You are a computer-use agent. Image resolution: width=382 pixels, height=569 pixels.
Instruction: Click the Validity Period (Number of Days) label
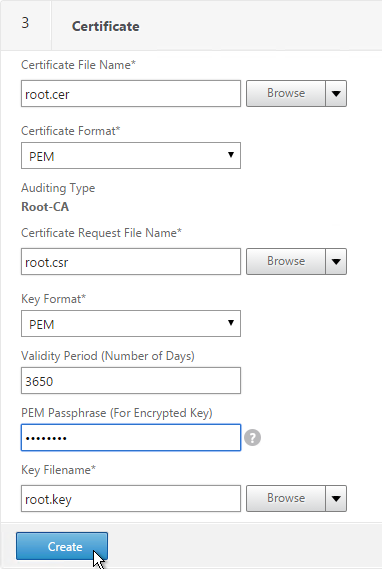coord(108,356)
